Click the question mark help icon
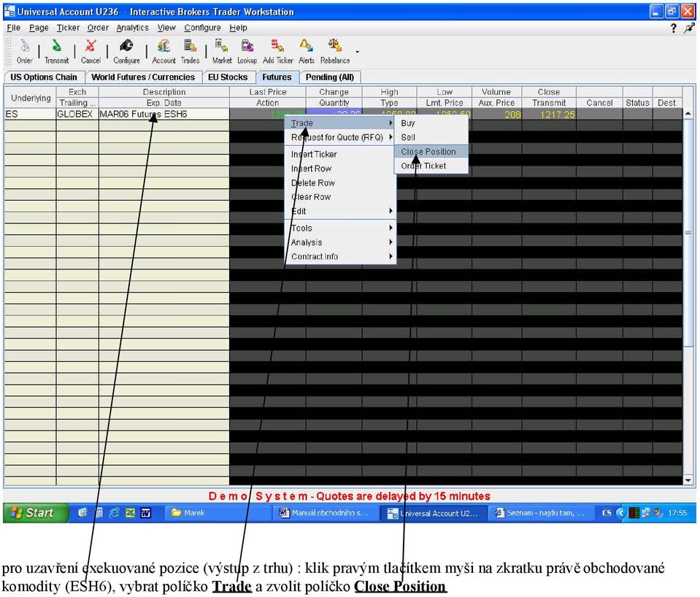 pyautogui.click(x=673, y=28)
